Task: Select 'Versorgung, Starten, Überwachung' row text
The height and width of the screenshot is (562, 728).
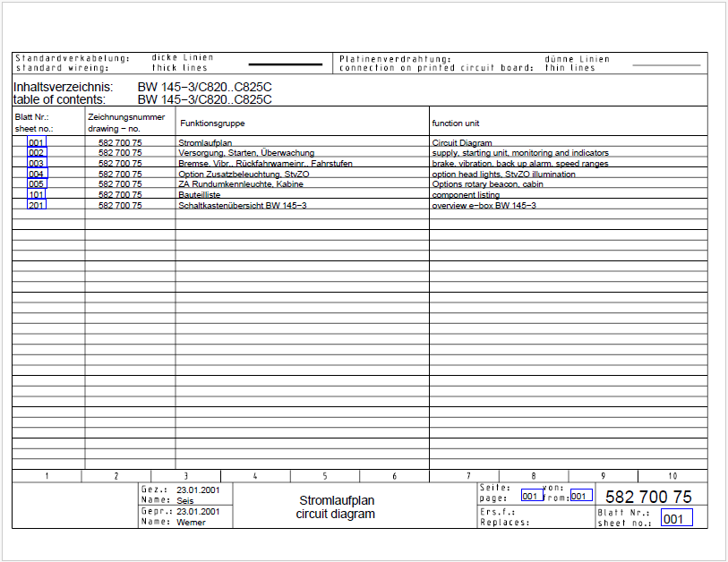Action: [246, 153]
